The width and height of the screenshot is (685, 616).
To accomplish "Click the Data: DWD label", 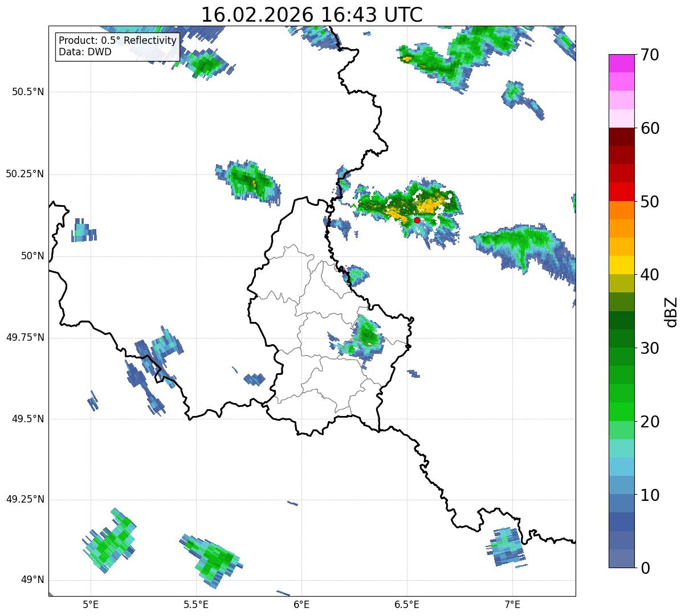I will pyautogui.click(x=85, y=52).
